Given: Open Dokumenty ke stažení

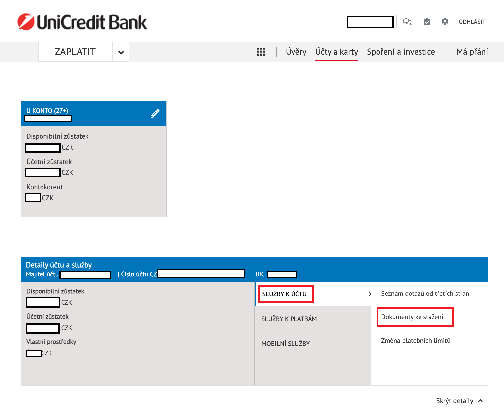Looking at the screenshot, I should click(412, 317).
